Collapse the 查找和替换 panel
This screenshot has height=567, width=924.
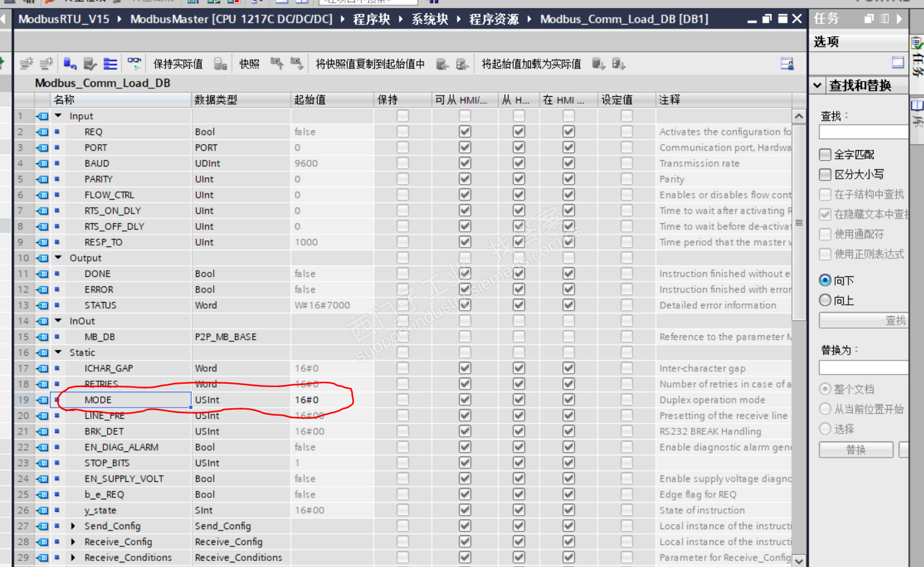click(817, 86)
